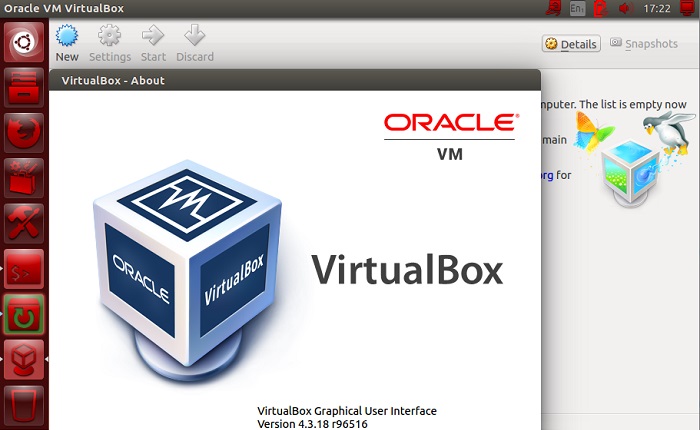
Task: Click the large VirtualBox cube logo
Action: (x=188, y=270)
